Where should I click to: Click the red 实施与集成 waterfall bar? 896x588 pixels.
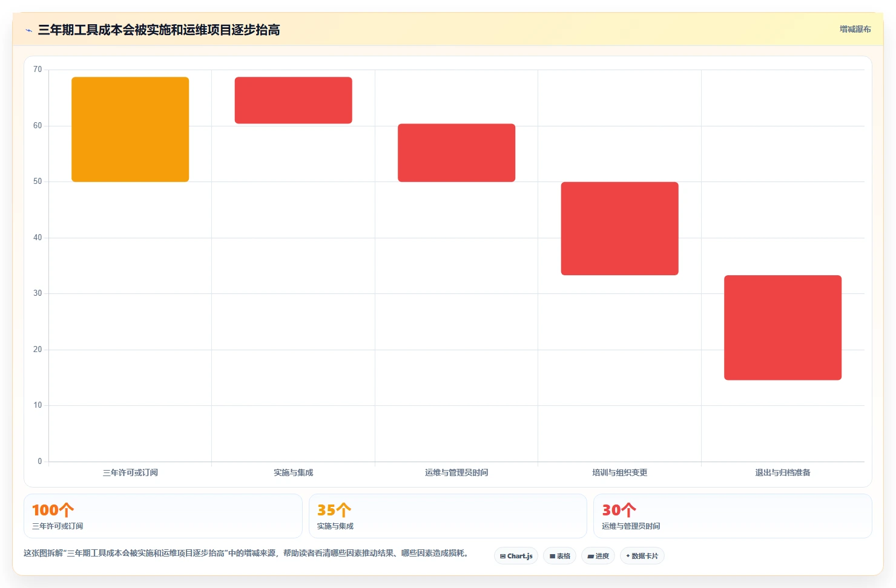point(293,100)
